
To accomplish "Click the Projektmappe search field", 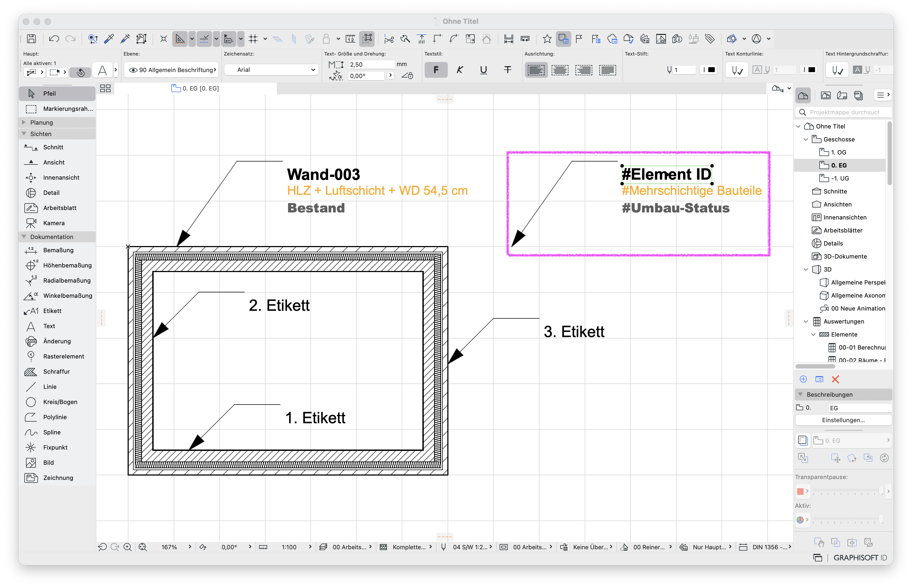I will [x=844, y=112].
